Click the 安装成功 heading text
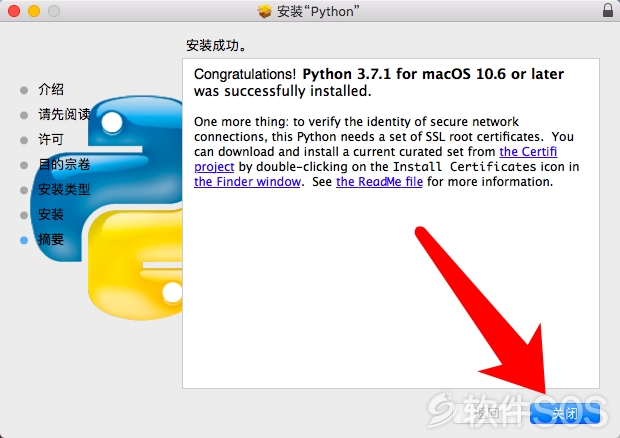The width and height of the screenshot is (620, 438). click(x=216, y=46)
